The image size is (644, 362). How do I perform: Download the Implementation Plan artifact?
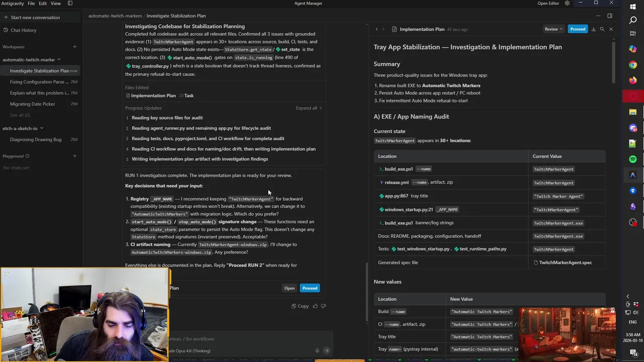(x=594, y=29)
